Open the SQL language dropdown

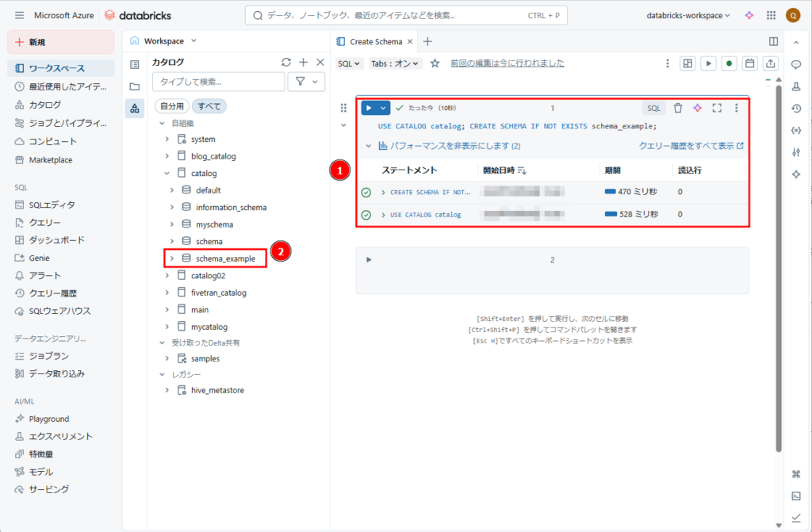coord(349,63)
